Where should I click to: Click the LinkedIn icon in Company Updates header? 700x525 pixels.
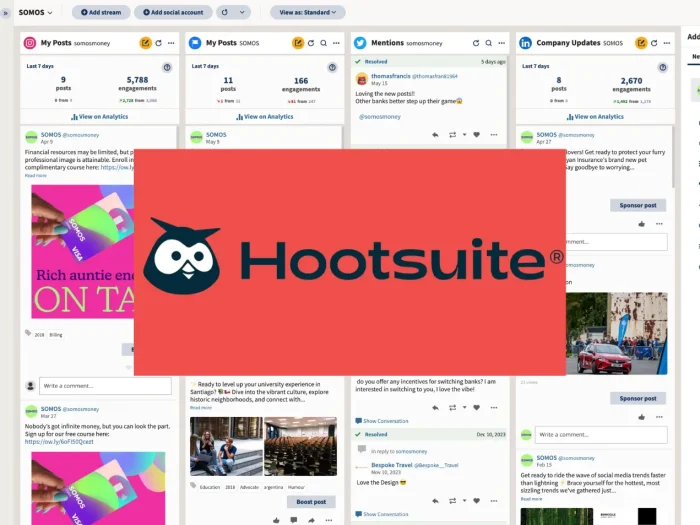525,43
